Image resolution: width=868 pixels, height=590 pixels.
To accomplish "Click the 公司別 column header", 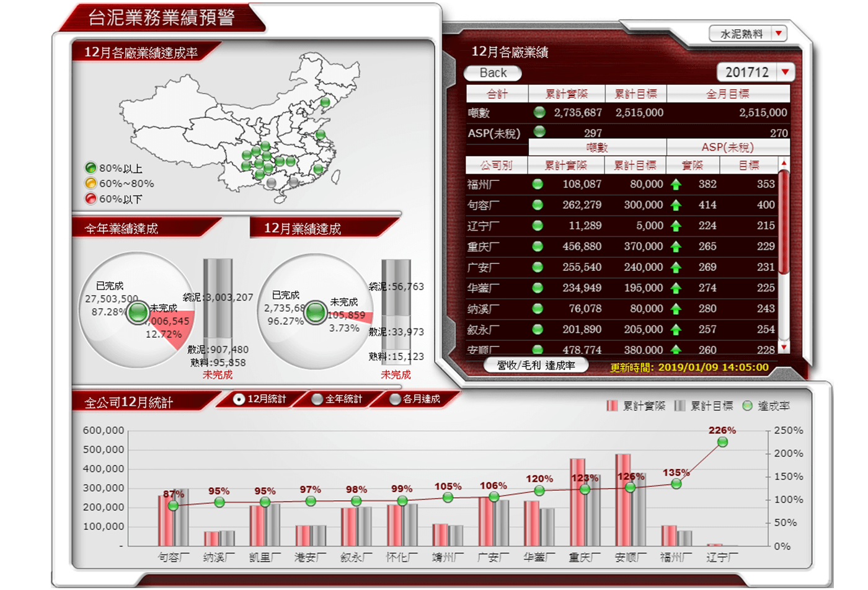I will coord(496,165).
